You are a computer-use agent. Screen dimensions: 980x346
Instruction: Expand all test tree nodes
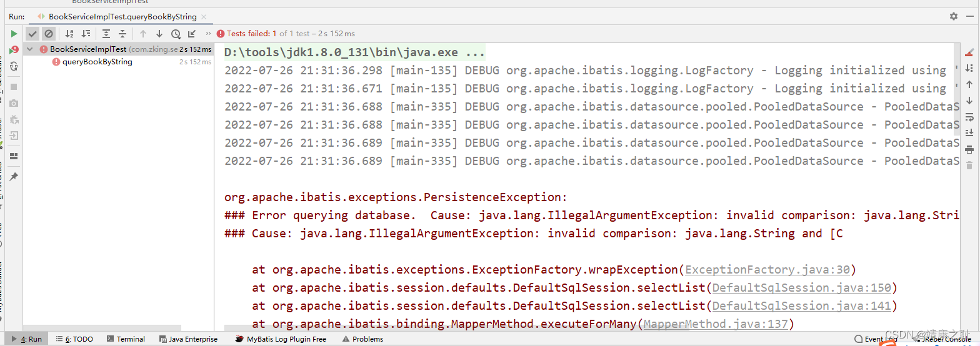(106, 34)
